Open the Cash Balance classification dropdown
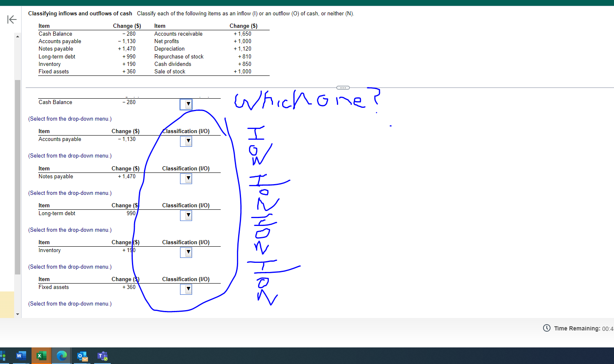 186,104
